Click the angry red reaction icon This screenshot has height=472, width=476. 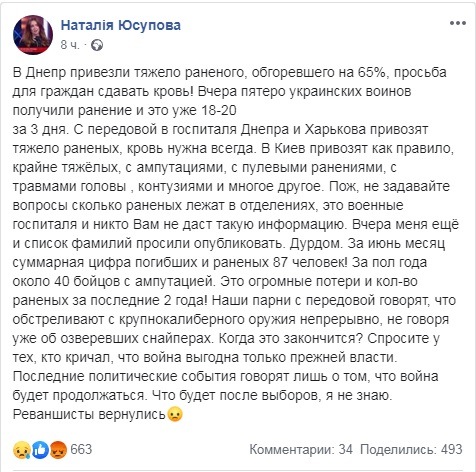tap(58, 450)
